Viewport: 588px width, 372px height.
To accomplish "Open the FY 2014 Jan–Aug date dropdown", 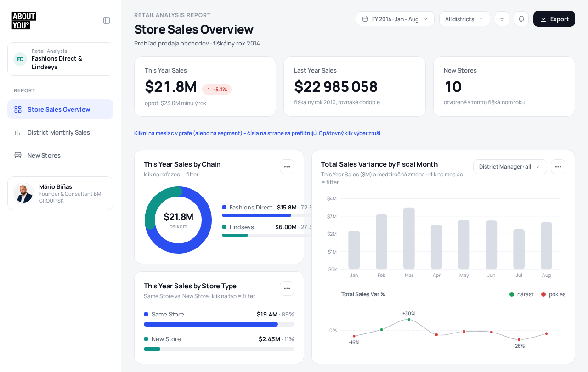I will coord(395,19).
